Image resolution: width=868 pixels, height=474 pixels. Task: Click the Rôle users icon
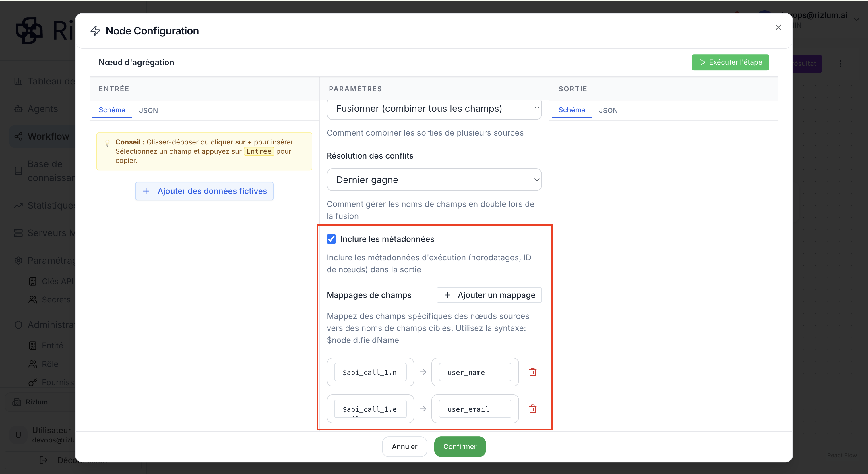(x=33, y=364)
